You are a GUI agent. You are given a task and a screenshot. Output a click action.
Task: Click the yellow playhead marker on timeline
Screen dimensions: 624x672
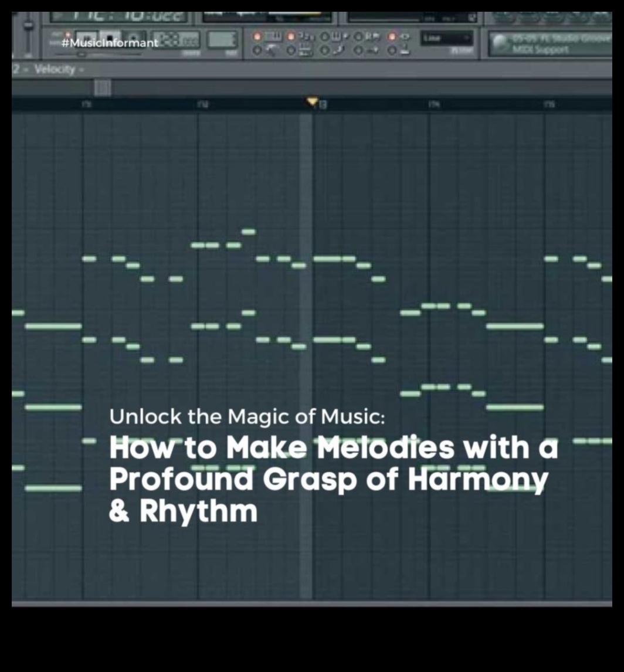click(x=312, y=103)
